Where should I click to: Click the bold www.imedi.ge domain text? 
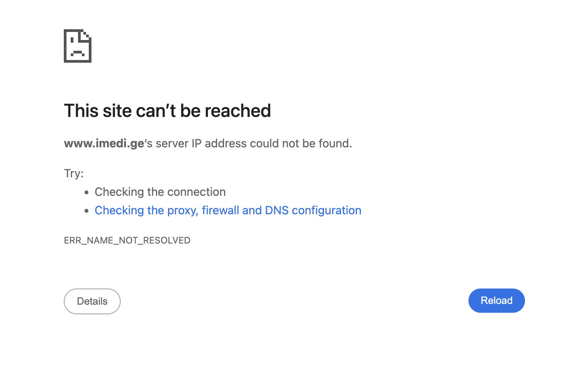point(104,143)
